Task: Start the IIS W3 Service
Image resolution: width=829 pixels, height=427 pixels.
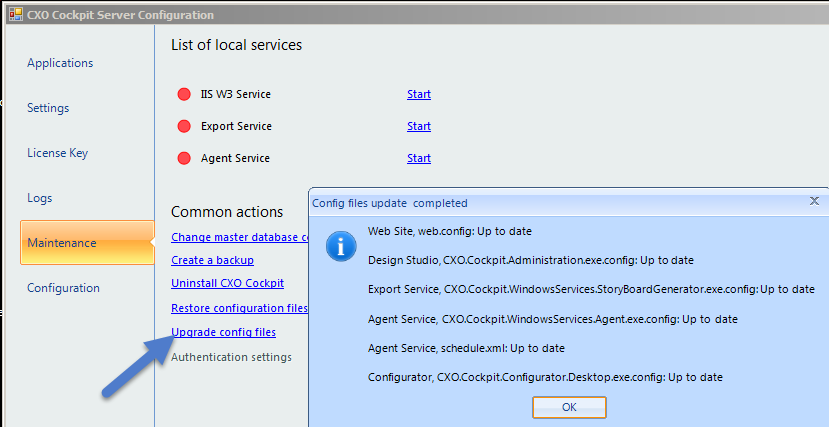Action: pos(419,94)
